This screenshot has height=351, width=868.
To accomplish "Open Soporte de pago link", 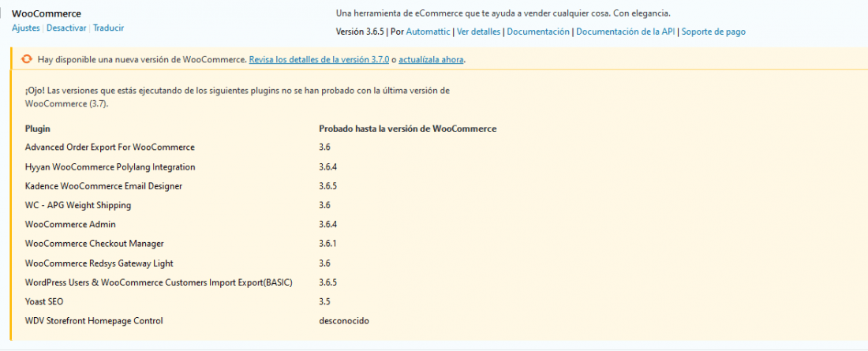I will point(713,32).
